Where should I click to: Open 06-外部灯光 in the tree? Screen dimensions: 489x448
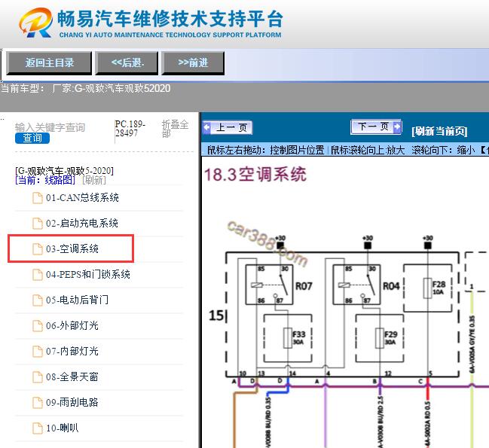click(72, 325)
